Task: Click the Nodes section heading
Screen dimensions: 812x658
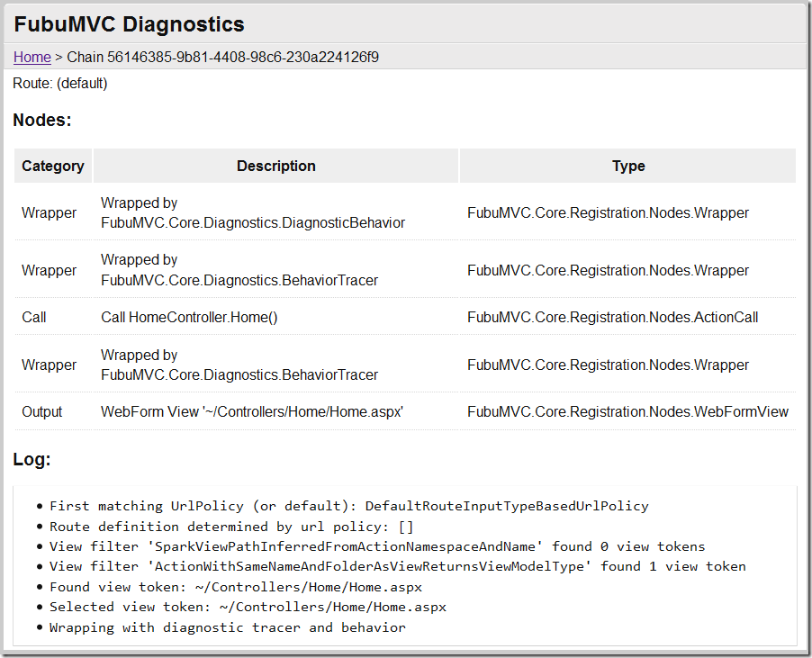Action: pos(42,120)
